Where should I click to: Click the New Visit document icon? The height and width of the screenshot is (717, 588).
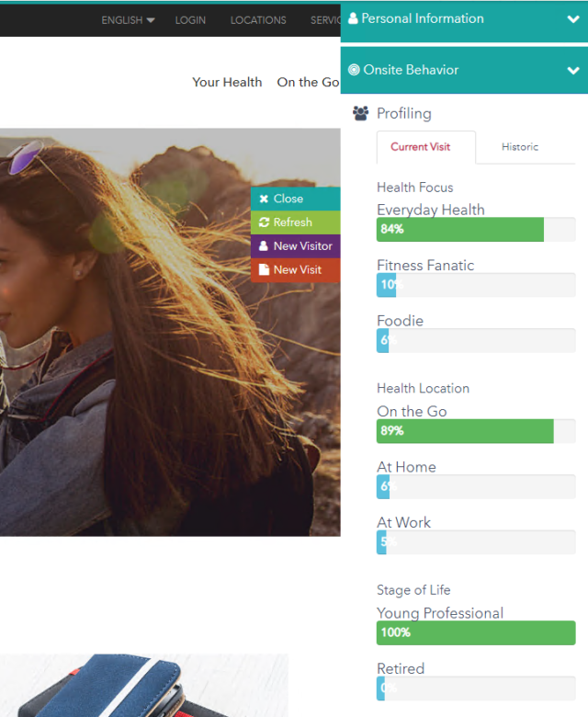[264, 270]
